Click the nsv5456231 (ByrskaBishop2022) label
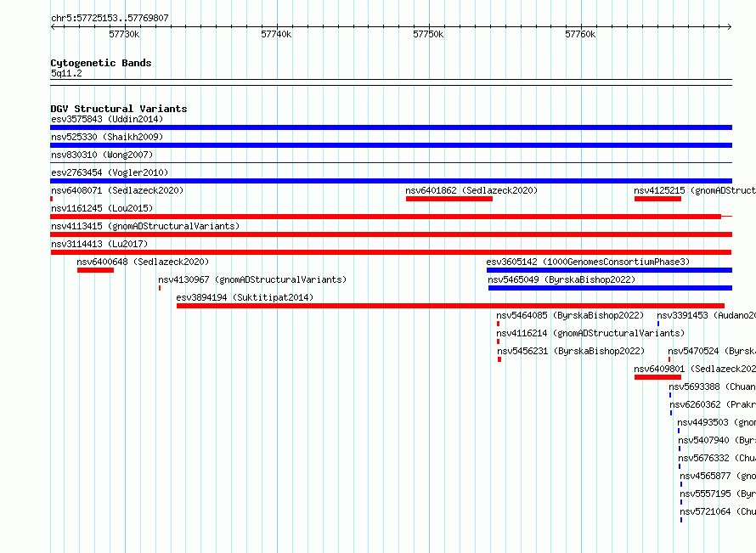756x553 pixels. click(x=571, y=351)
